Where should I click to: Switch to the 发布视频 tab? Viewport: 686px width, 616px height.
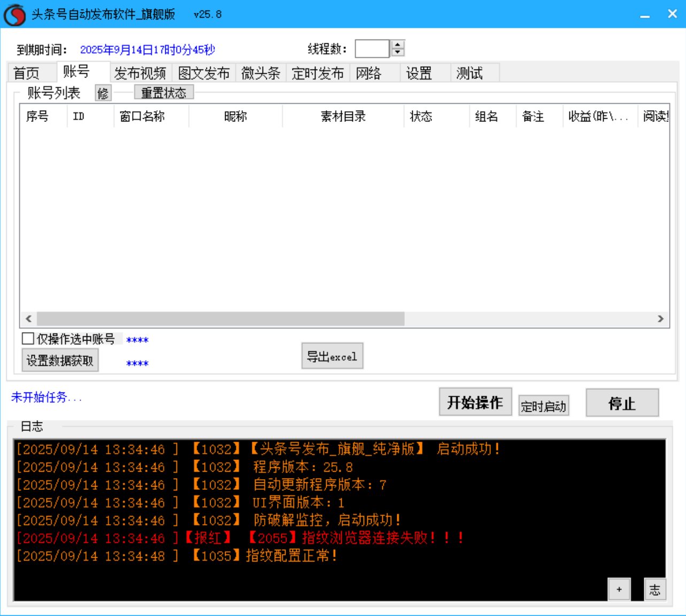141,73
